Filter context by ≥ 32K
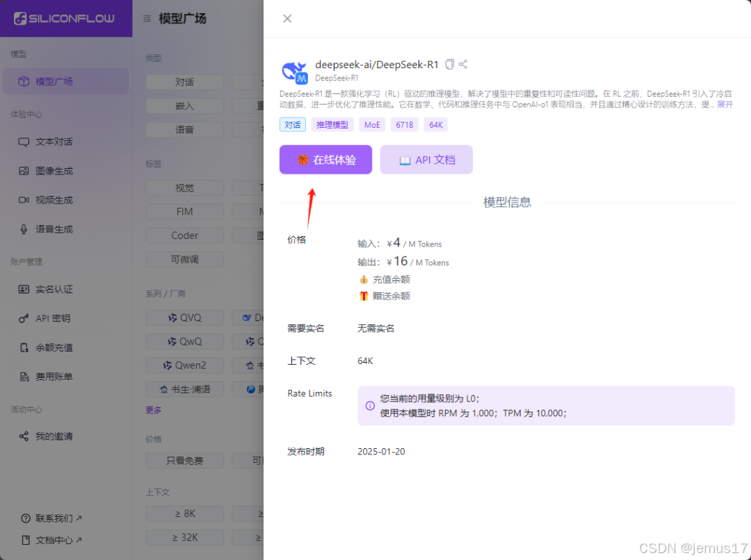The height and width of the screenshot is (560, 751). pos(184,538)
